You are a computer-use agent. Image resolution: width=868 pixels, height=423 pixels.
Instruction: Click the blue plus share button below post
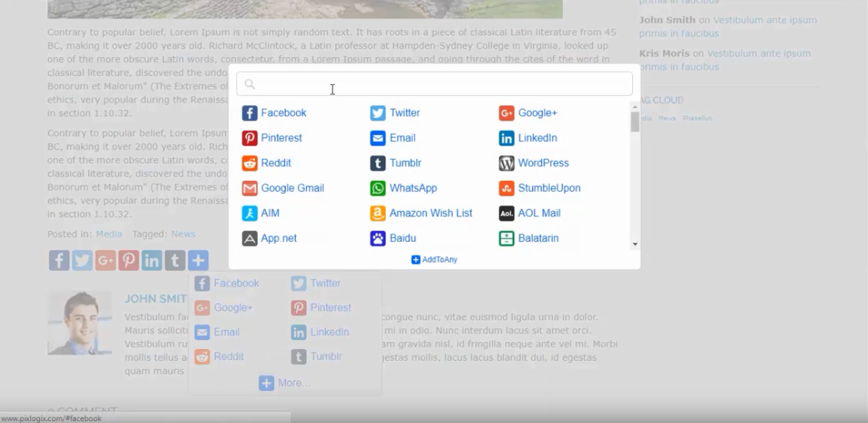(198, 260)
